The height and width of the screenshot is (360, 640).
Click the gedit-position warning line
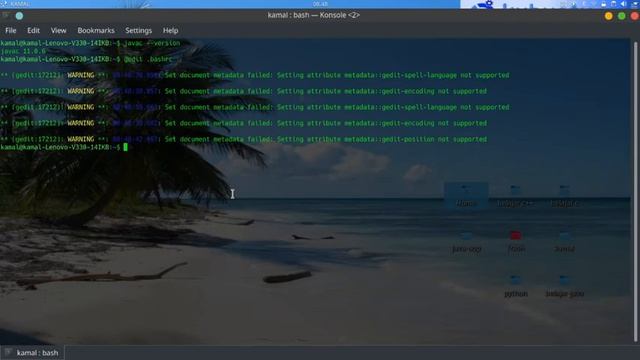[244, 139]
